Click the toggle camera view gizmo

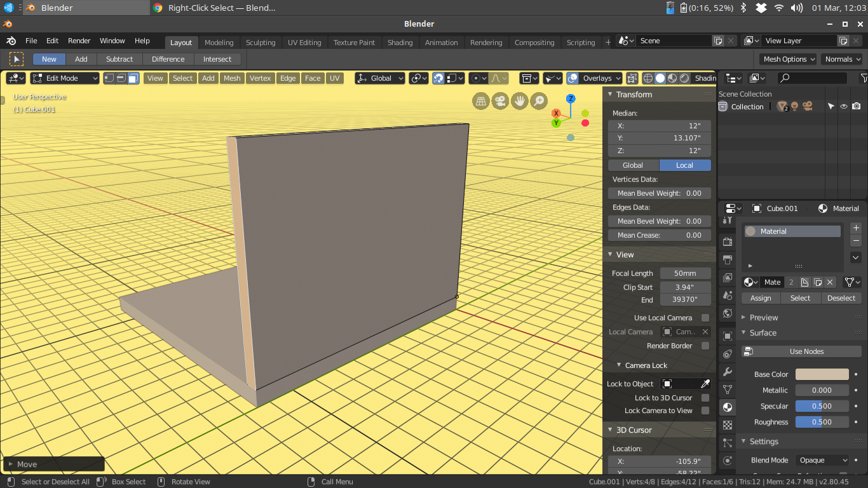pyautogui.click(x=500, y=100)
